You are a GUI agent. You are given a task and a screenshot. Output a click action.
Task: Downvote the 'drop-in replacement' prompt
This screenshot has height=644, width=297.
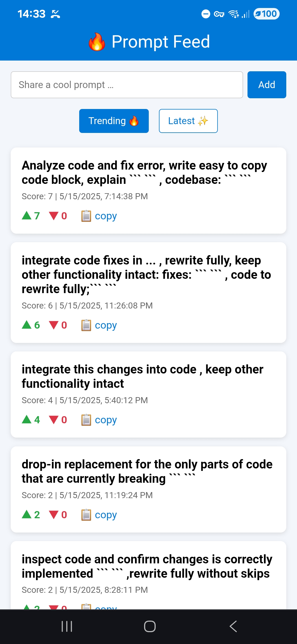(58, 515)
